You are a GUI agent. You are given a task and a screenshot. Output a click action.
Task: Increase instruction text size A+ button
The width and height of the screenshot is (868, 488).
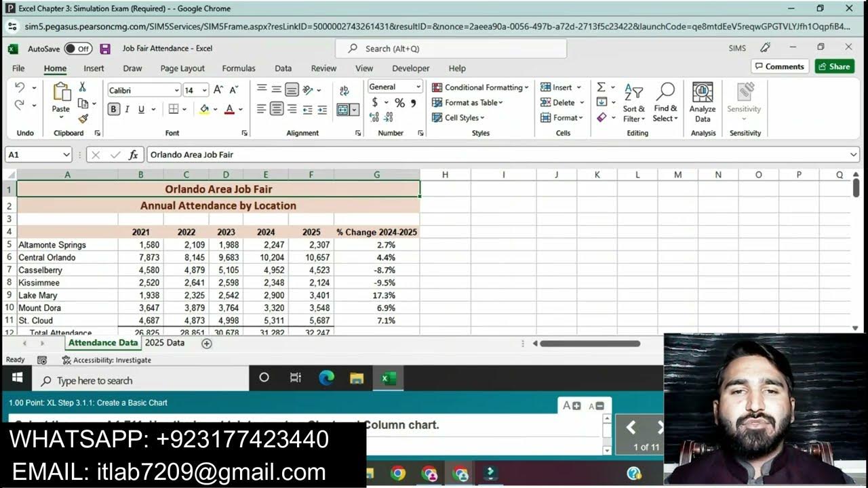572,405
